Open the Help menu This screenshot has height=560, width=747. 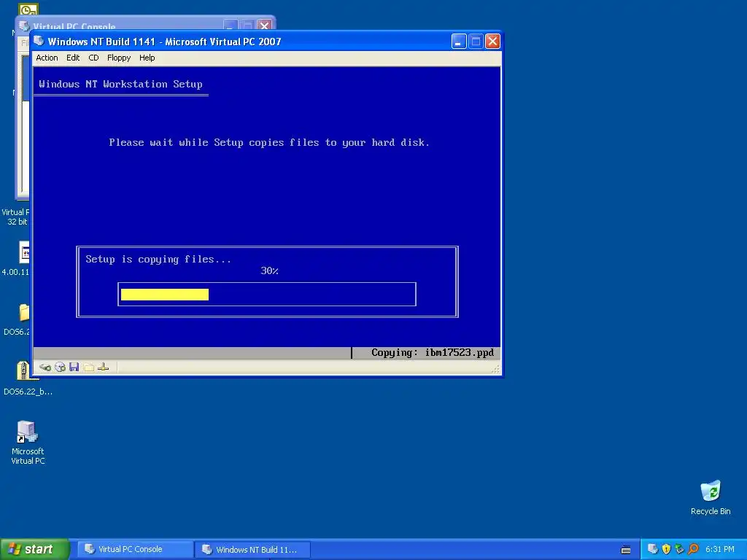(x=147, y=58)
